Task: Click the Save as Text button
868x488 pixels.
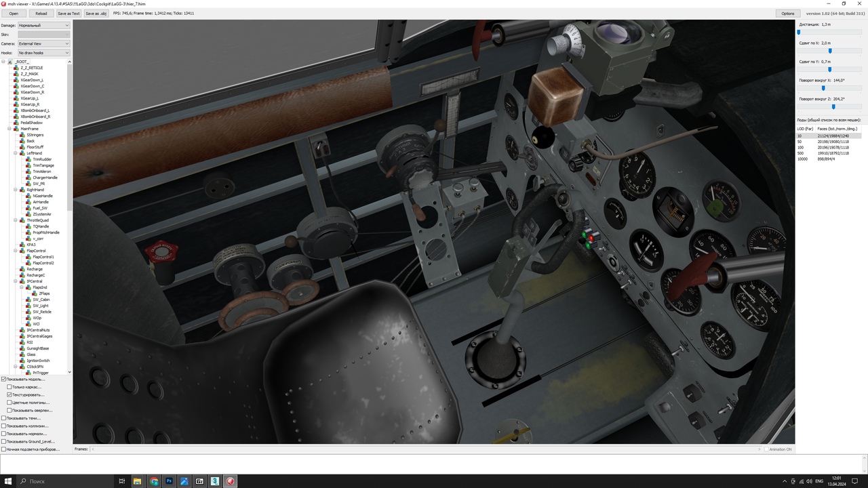Action: point(68,14)
